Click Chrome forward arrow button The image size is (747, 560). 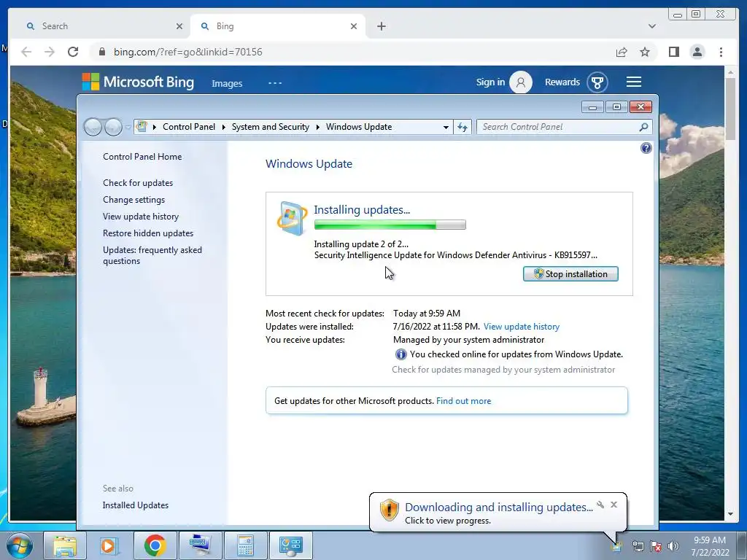click(50, 52)
